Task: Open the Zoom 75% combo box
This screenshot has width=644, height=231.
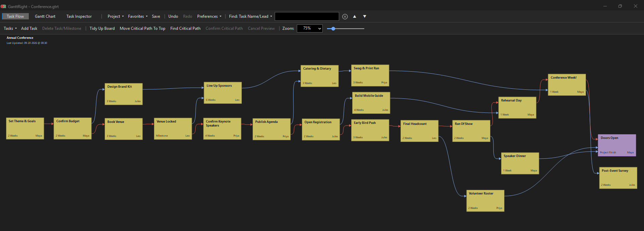Action: pyautogui.click(x=310, y=28)
